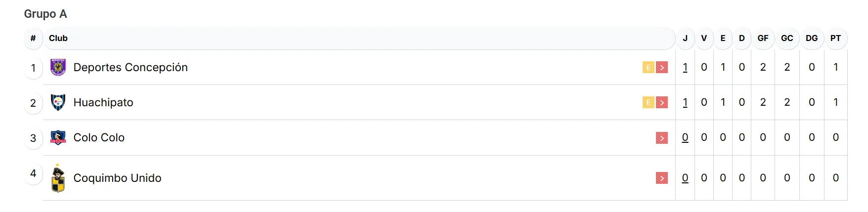Image resolution: width=868 pixels, height=212 pixels.
Task: Click the Huachipato club crest
Action: pyautogui.click(x=58, y=102)
